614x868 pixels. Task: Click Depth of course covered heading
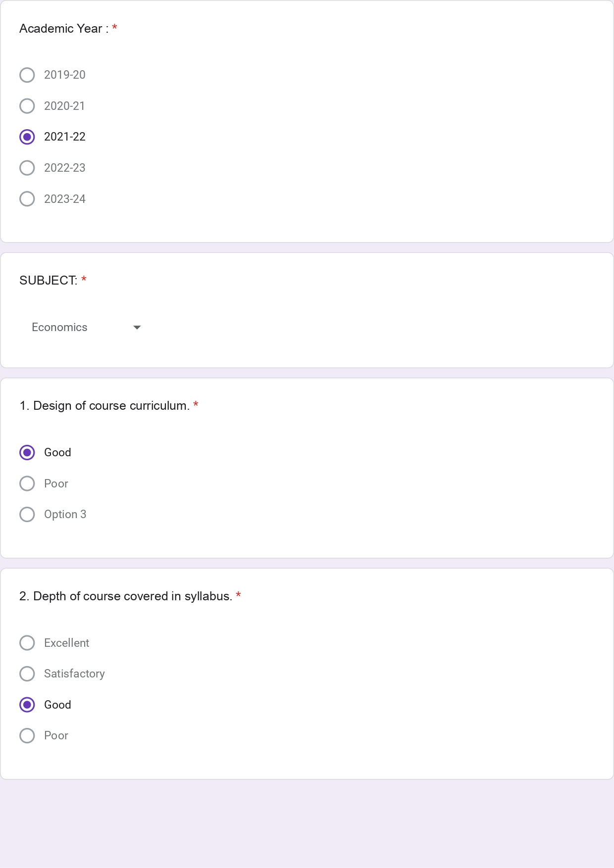(126, 596)
